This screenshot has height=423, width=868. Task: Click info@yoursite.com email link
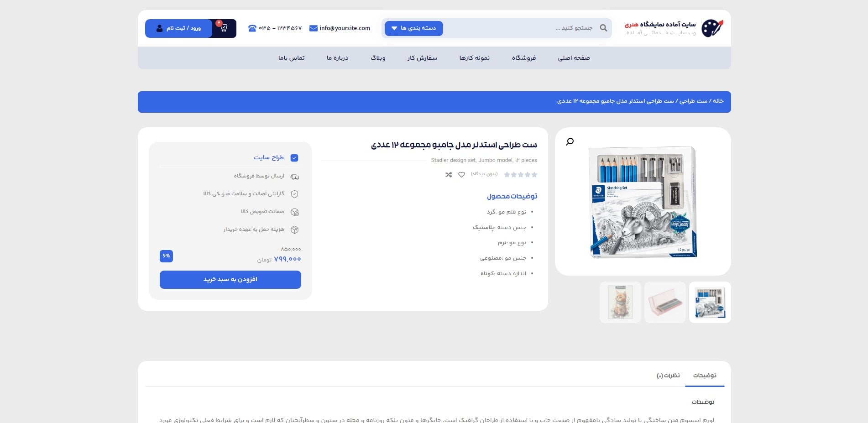[345, 28]
